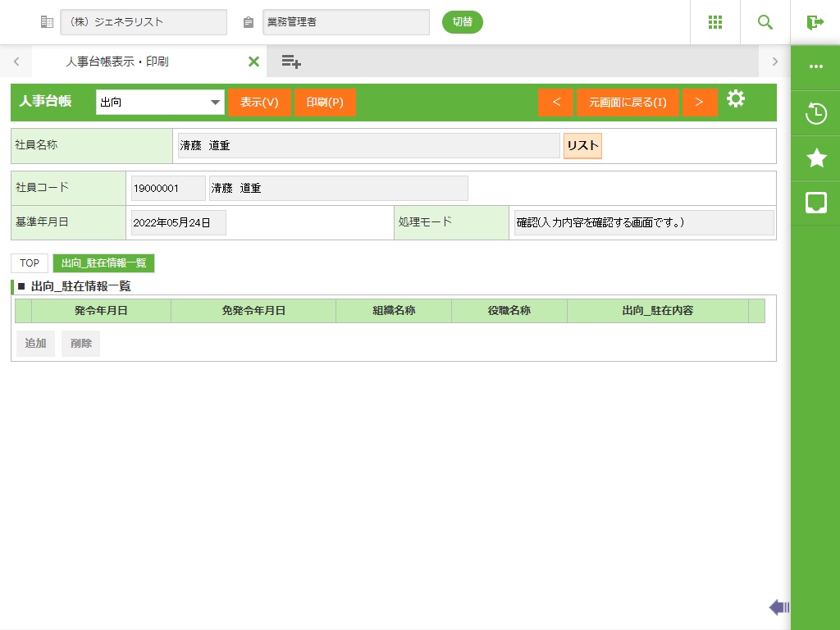Select the 出向_駐在情報一覧 tab
Screen dimensions: 840x630
103,263
